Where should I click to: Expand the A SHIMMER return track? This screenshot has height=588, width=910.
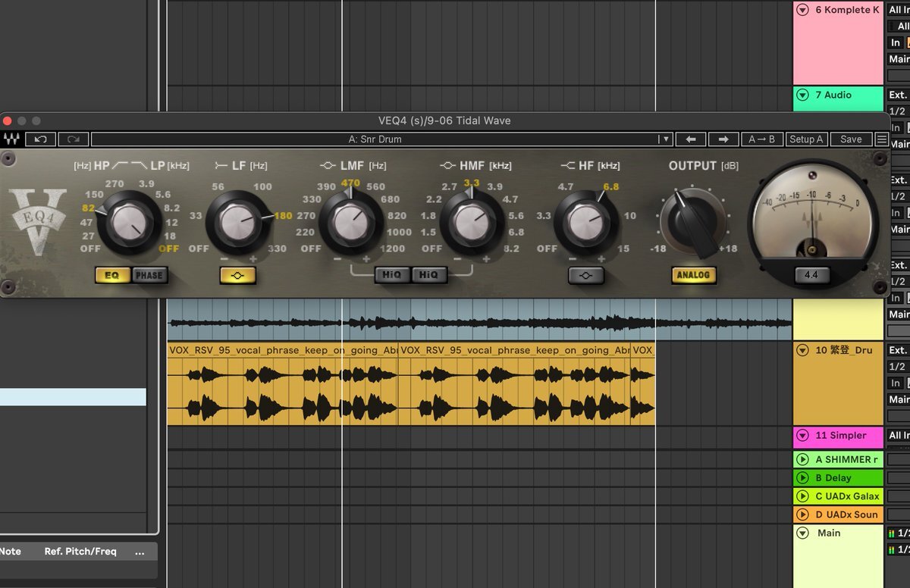803,459
